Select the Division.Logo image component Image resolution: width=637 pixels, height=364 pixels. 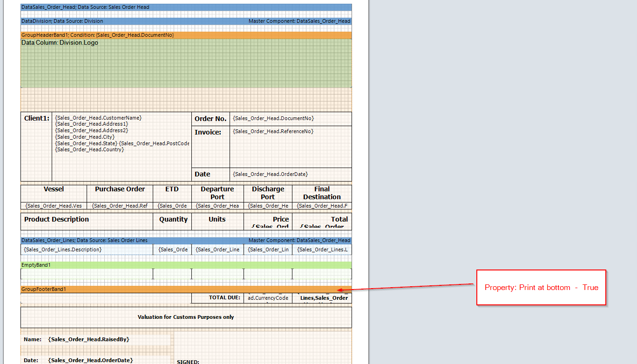186,63
